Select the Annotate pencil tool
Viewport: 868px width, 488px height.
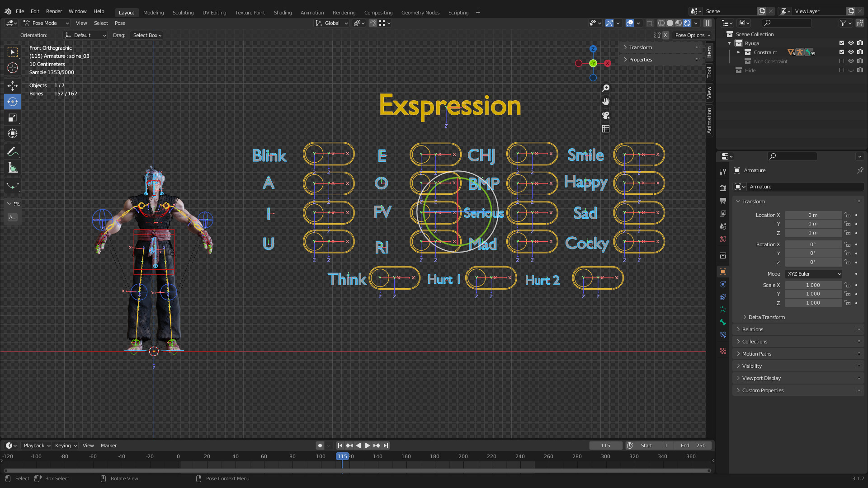pos(13,152)
